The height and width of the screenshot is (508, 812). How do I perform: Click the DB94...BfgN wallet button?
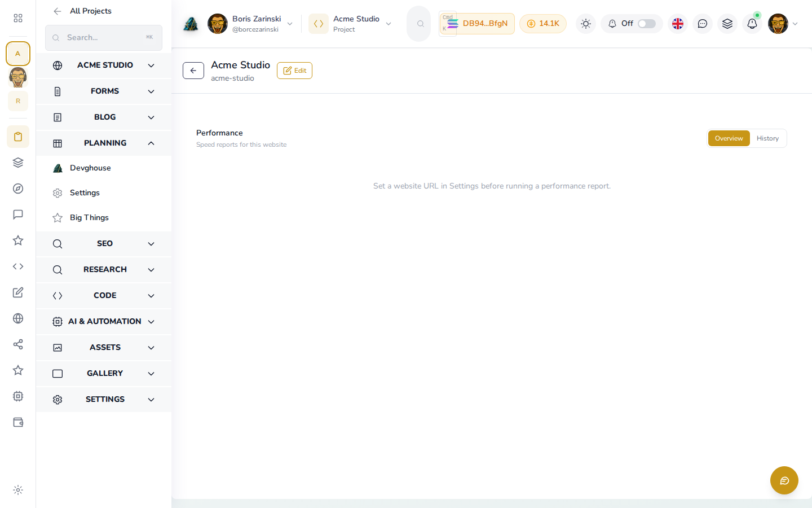477,24
